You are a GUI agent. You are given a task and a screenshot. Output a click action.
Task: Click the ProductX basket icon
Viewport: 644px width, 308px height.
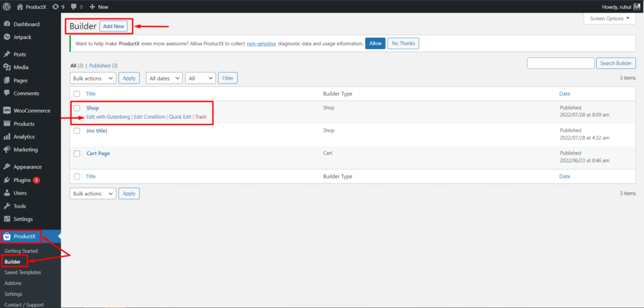(x=6, y=236)
